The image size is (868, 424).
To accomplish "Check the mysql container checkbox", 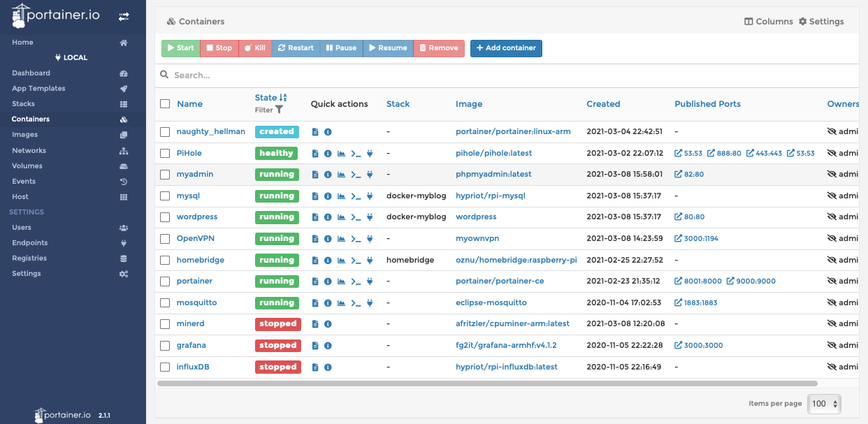I will click(165, 196).
